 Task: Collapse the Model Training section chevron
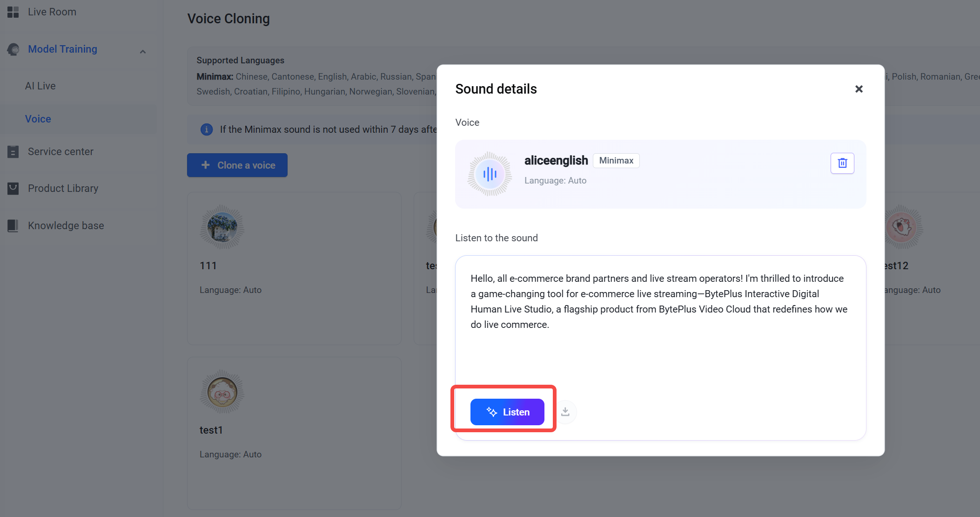click(x=143, y=51)
